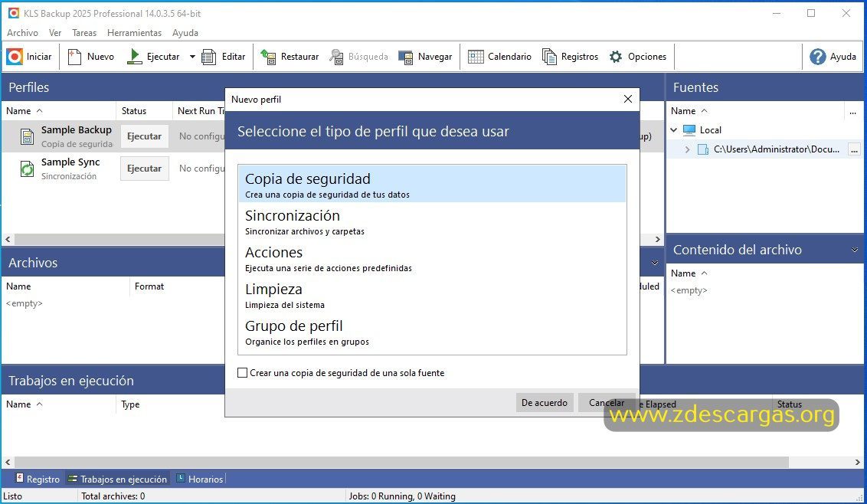This screenshot has width=867, height=504.
Task: Run Sample Backup with Ejecutar button
Action: pos(144,136)
